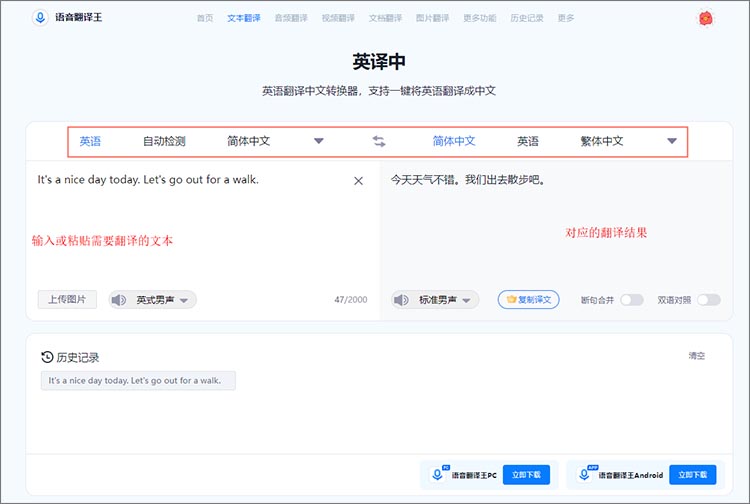The image size is (750, 504).
Task: Click the 语音翻译王Android product icon
Action: click(585, 474)
